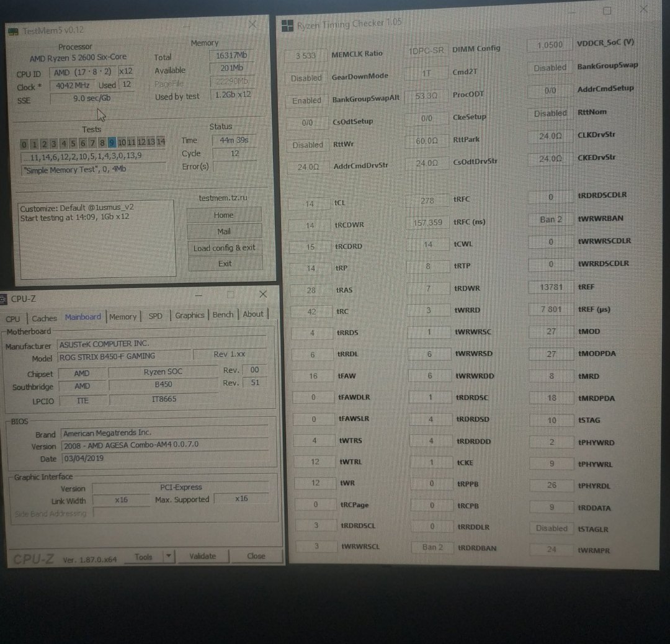The width and height of the screenshot is (670, 644).
Task: Click the tWRWRBAN Ban 2 field
Action: pos(551,219)
